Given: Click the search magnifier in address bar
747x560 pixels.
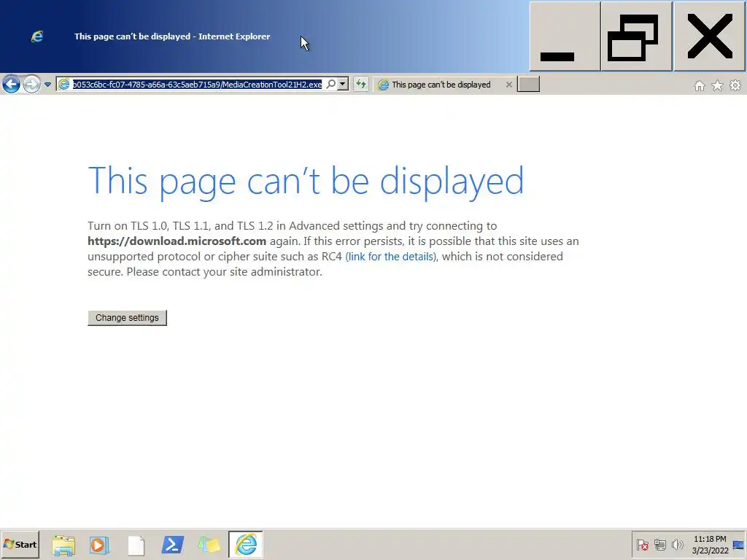Looking at the screenshot, I should click(330, 85).
